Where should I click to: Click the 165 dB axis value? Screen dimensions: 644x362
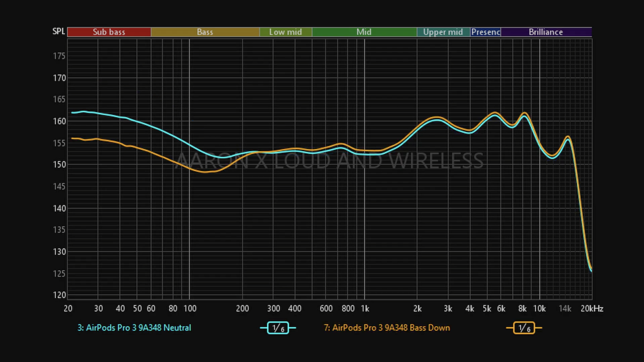(59, 99)
